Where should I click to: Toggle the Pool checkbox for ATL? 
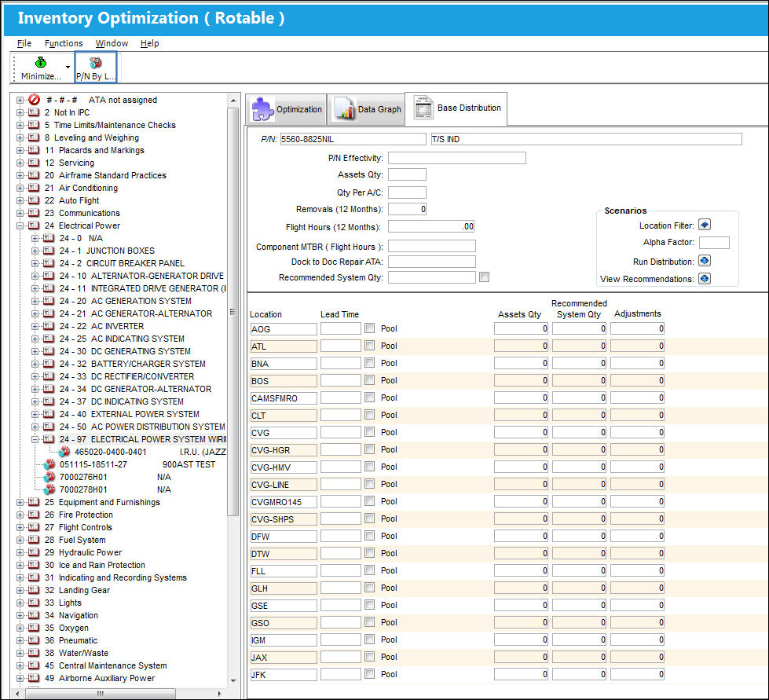[x=370, y=346]
